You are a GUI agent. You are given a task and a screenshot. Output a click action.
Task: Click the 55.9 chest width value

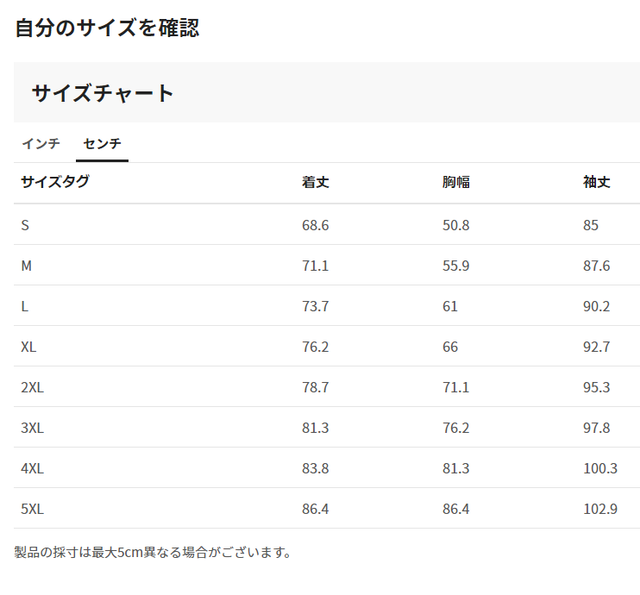pos(456,266)
